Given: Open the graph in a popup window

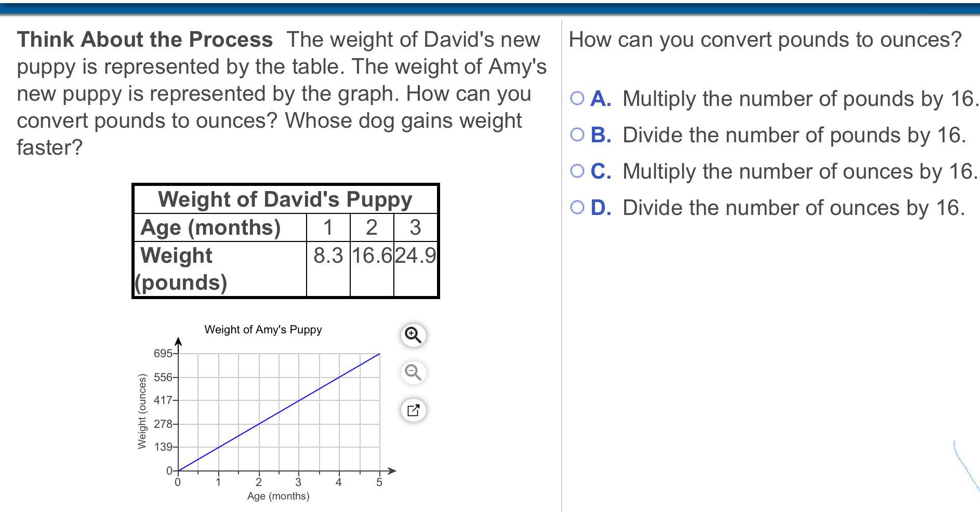Looking at the screenshot, I should (413, 410).
